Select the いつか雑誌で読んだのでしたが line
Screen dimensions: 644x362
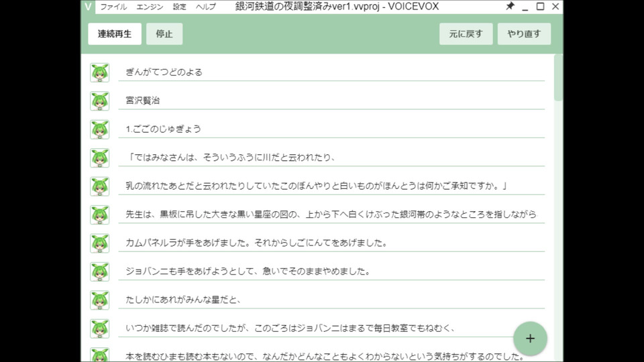(331, 328)
